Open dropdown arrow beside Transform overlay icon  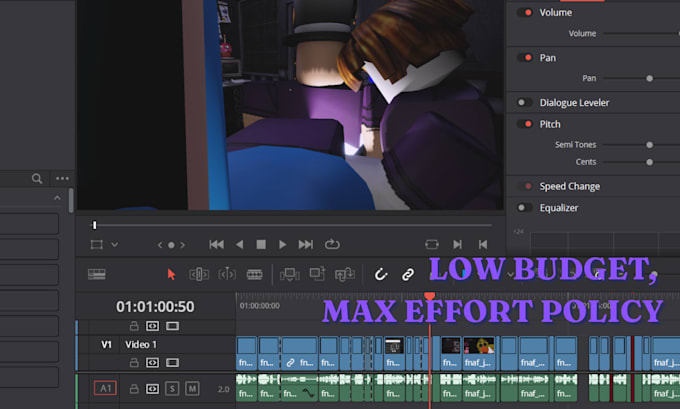coord(114,245)
